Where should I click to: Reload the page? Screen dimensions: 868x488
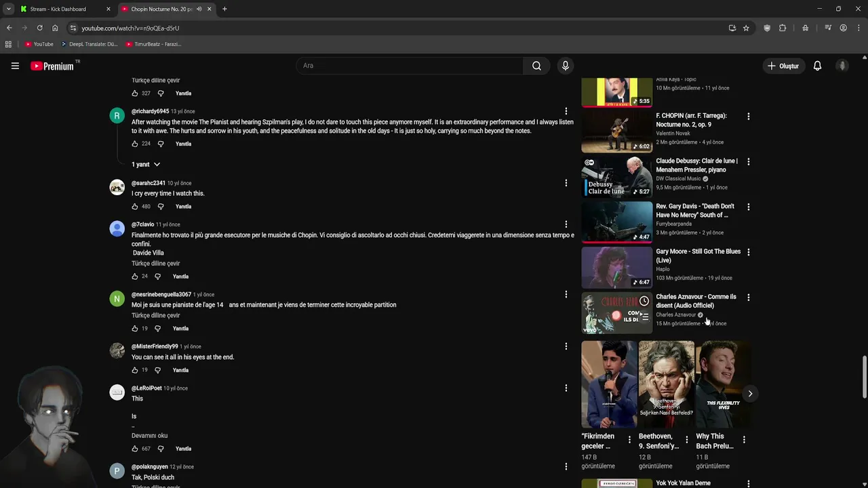(39, 28)
